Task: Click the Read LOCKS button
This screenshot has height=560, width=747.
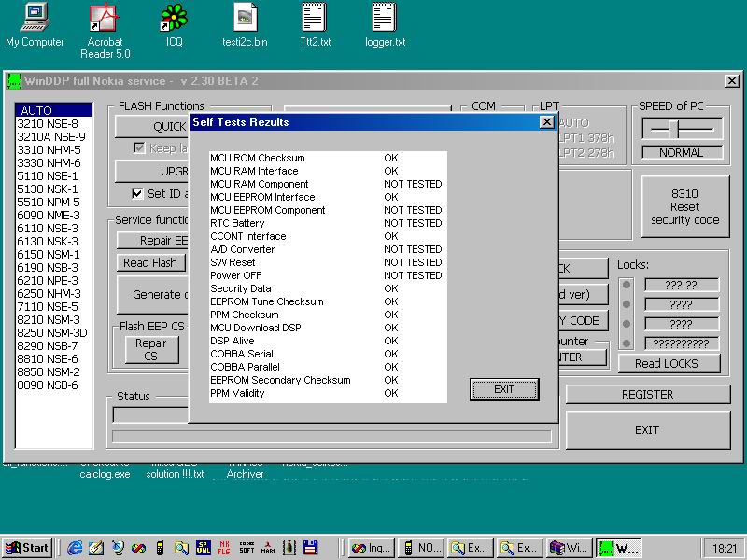Action: pyautogui.click(x=669, y=363)
